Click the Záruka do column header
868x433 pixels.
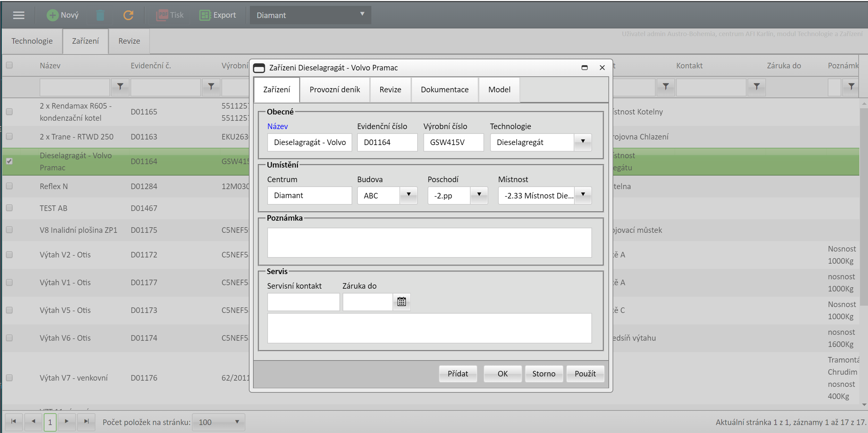pyautogui.click(x=784, y=66)
